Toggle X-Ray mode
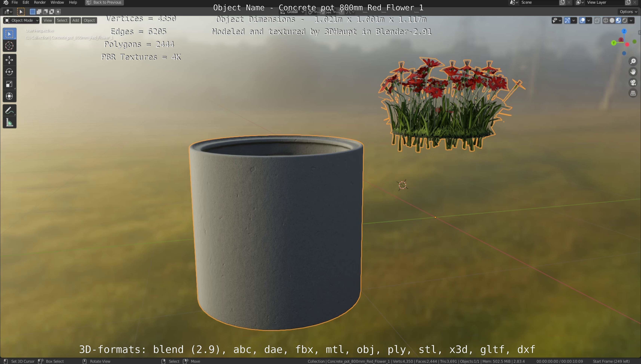 pyautogui.click(x=597, y=21)
